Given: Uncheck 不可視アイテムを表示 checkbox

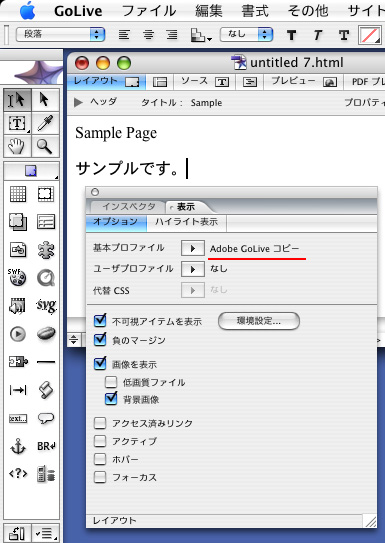Looking at the screenshot, I should tap(100, 321).
